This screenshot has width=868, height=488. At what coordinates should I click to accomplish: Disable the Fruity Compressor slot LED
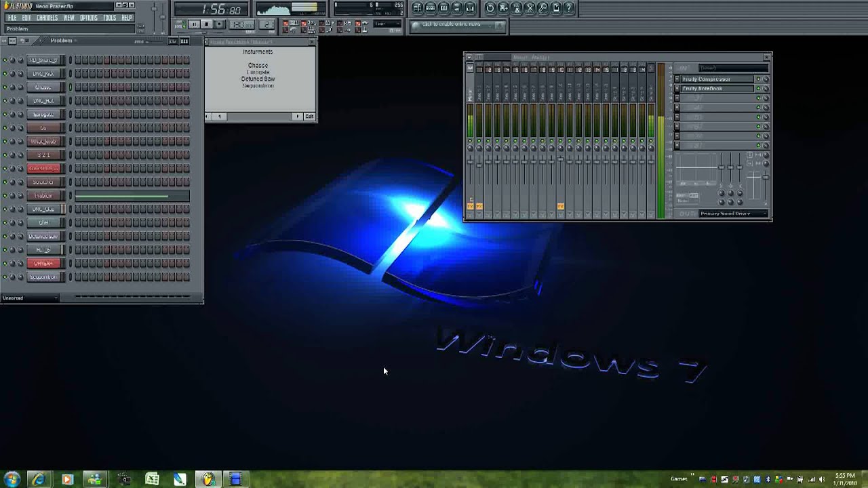click(x=758, y=79)
